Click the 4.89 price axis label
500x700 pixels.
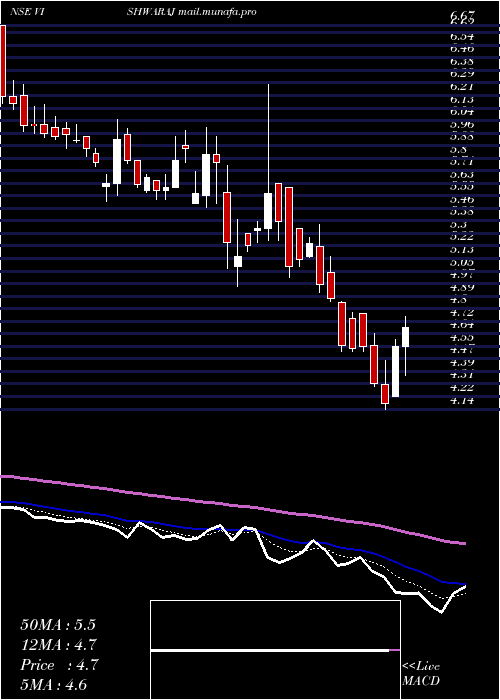[461, 287]
